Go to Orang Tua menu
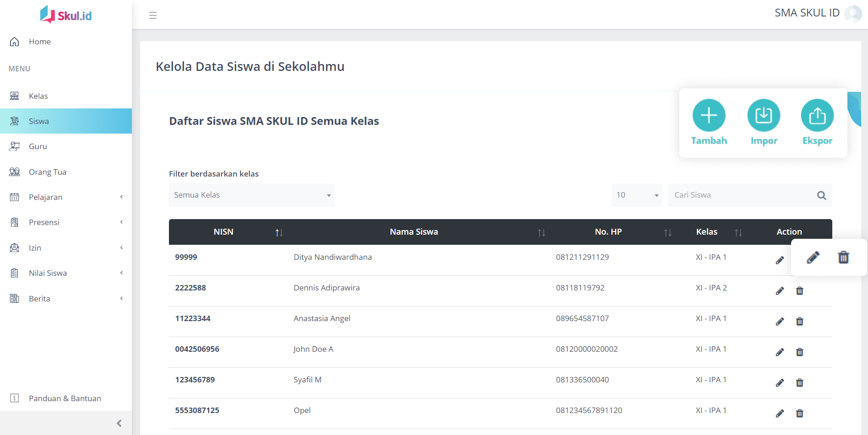Viewport: 868px width, 435px height. tap(47, 172)
